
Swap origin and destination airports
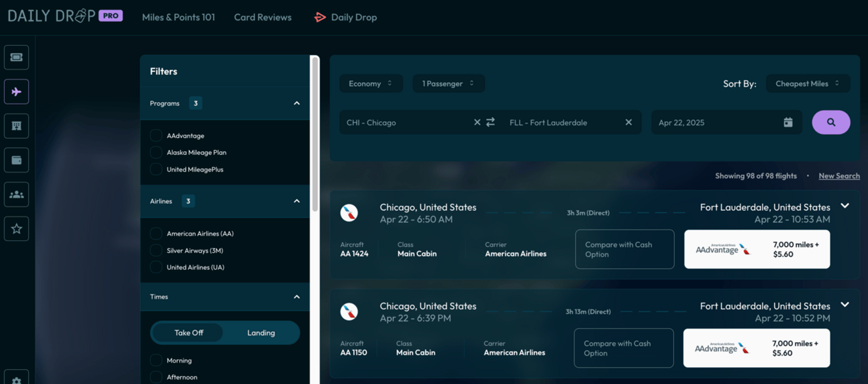click(x=490, y=122)
